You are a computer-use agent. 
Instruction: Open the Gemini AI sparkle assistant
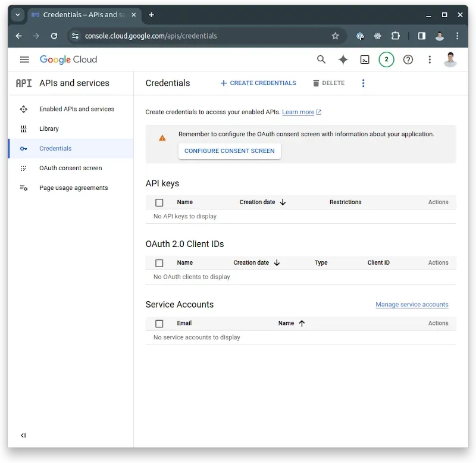pyautogui.click(x=343, y=60)
